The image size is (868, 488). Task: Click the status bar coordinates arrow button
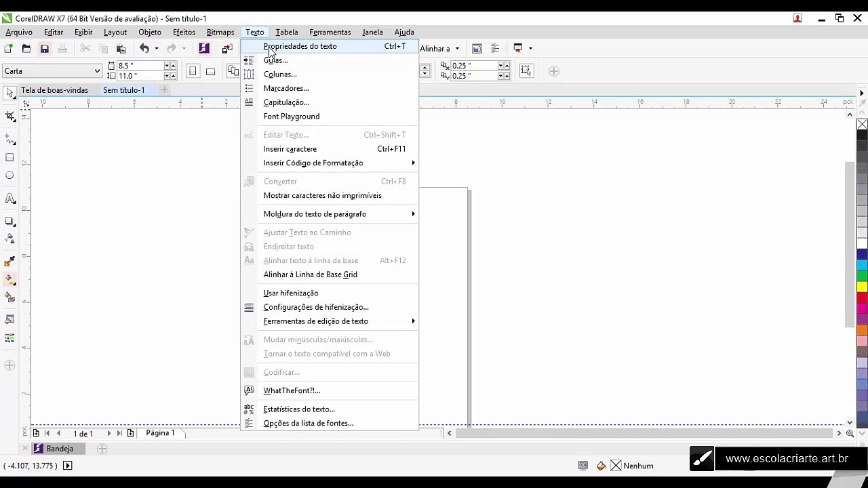(x=67, y=466)
